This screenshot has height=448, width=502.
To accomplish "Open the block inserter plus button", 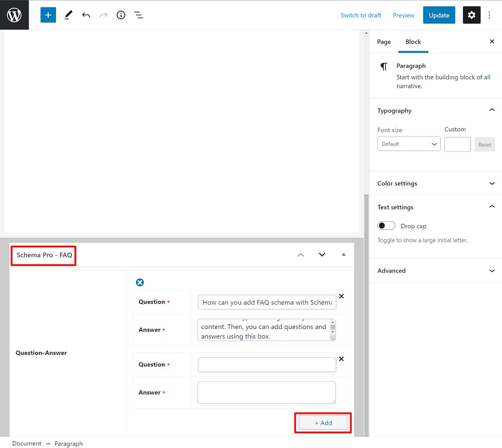I will point(48,15).
